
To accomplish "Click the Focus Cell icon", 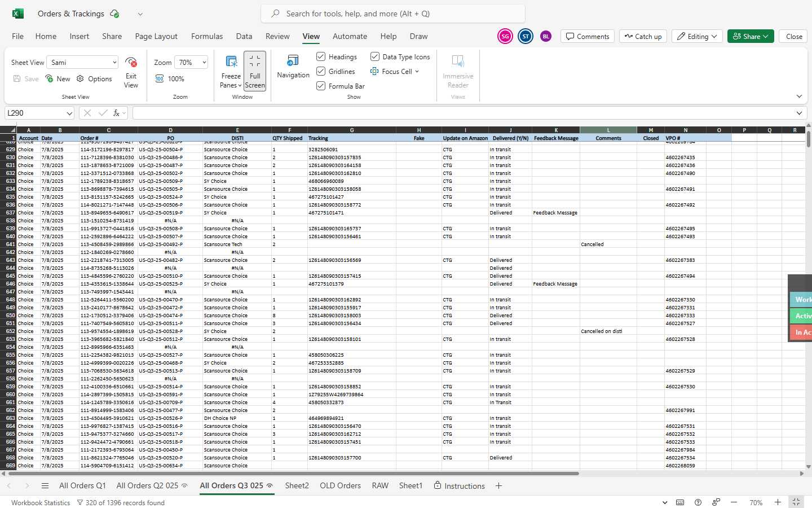I will coord(374,72).
